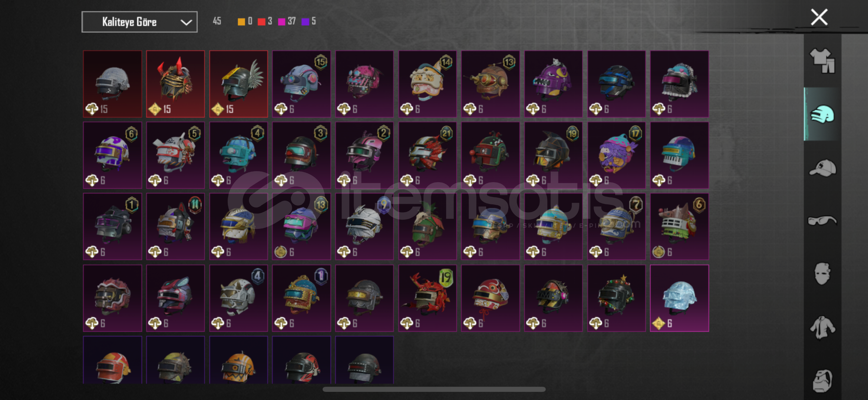Open the outfits (t-shirt) category icon
This screenshot has height=400, width=868.
pyautogui.click(x=822, y=61)
